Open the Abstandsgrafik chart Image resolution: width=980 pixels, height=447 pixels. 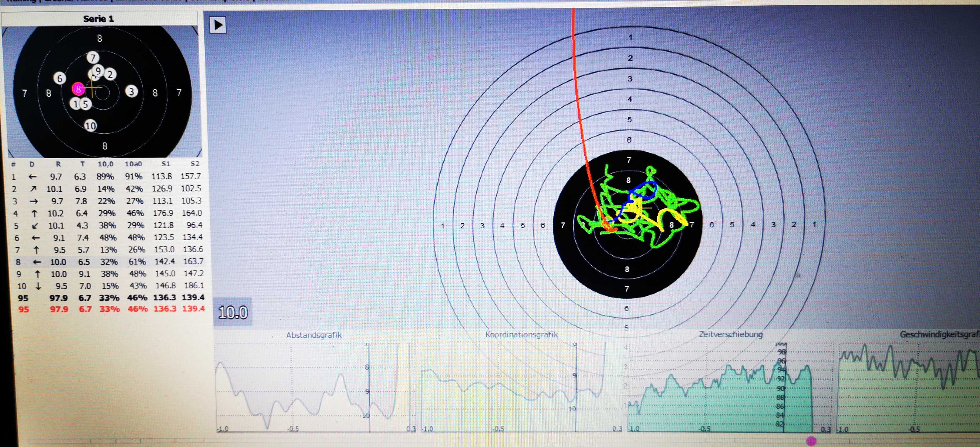(x=313, y=335)
